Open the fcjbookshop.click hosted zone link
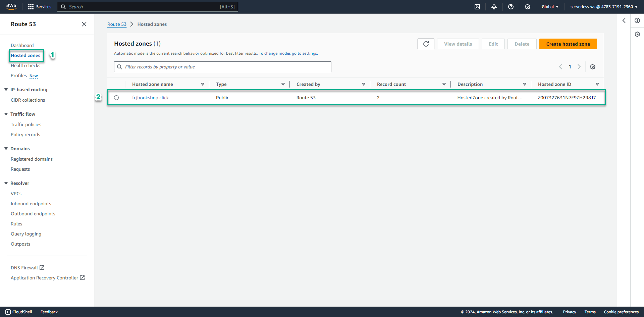644x317 pixels. point(150,98)
